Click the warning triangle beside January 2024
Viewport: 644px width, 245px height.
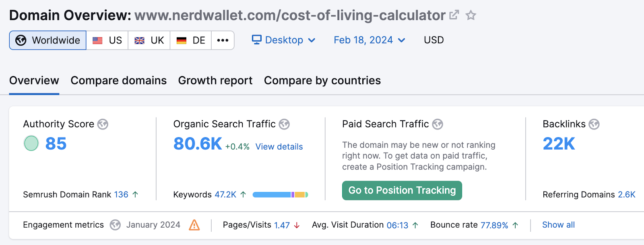(x=195, y=225)
